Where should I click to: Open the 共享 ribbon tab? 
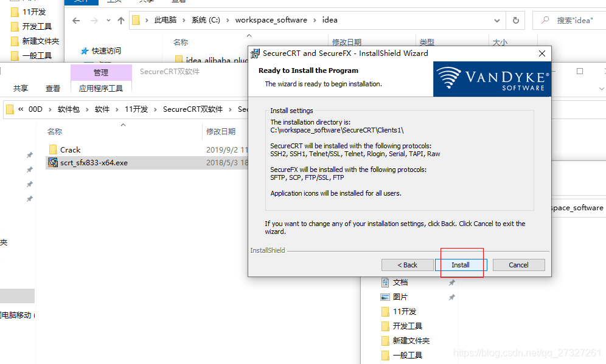coord(21,88)
